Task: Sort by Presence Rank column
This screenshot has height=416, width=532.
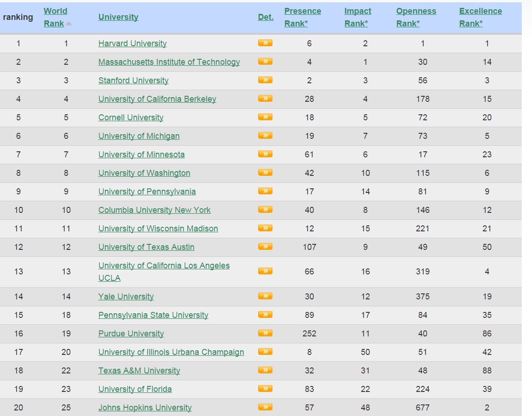Action: click(x=303, y=17)
